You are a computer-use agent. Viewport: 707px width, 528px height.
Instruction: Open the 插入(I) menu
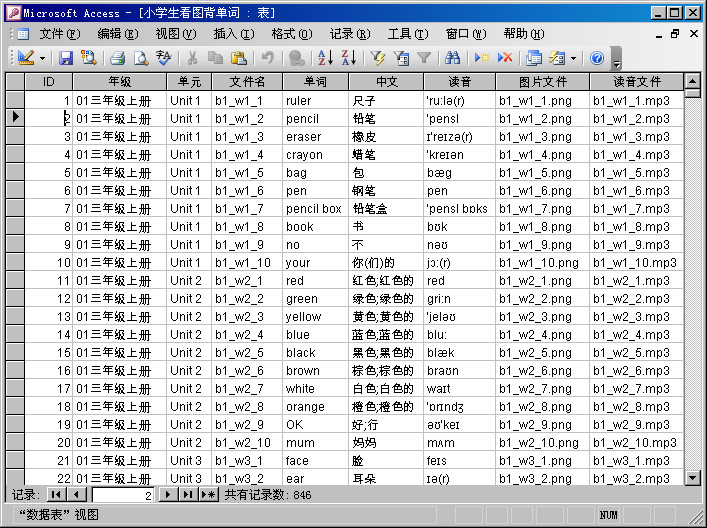tap(234, 34)
